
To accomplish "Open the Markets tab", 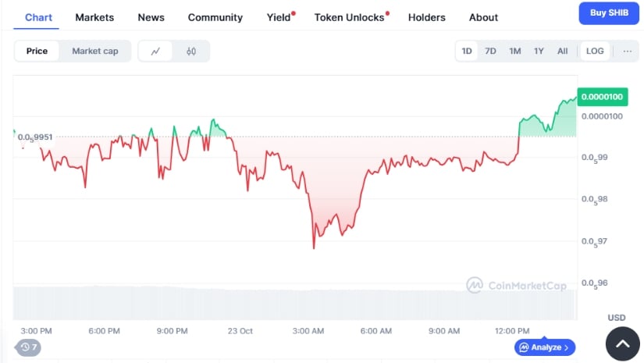I will pyautogui.click(x=94, y=17).
